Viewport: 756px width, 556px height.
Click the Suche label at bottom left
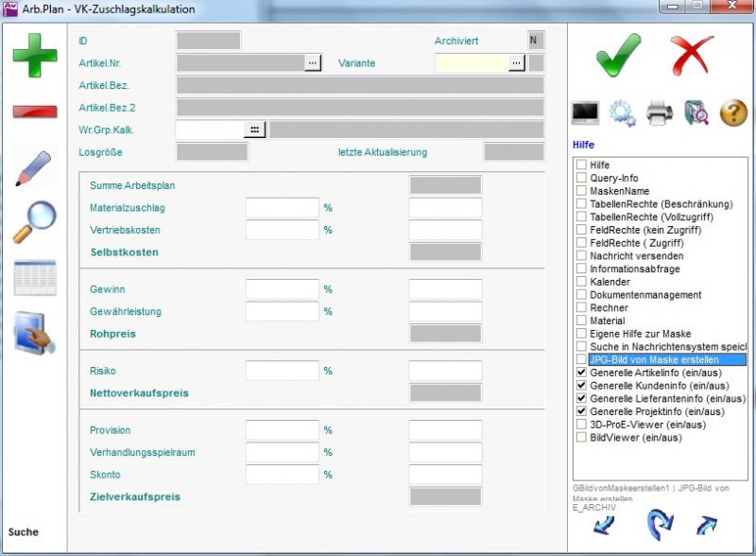[24, 531]
